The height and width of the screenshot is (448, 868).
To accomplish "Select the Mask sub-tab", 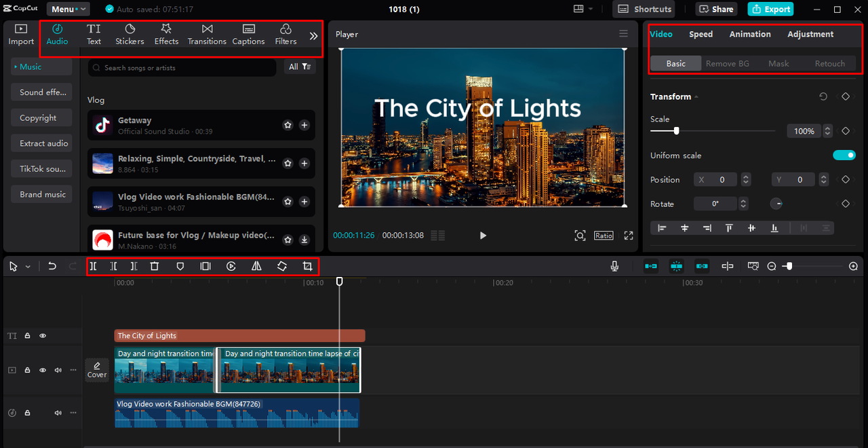I will (778, 63).
